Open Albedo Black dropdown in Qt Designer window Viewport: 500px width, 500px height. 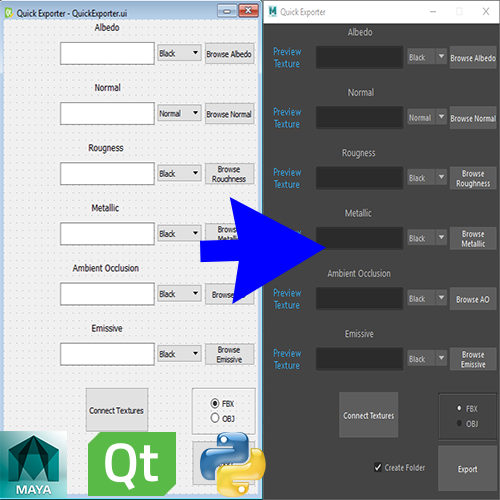(x=179, y=53)
